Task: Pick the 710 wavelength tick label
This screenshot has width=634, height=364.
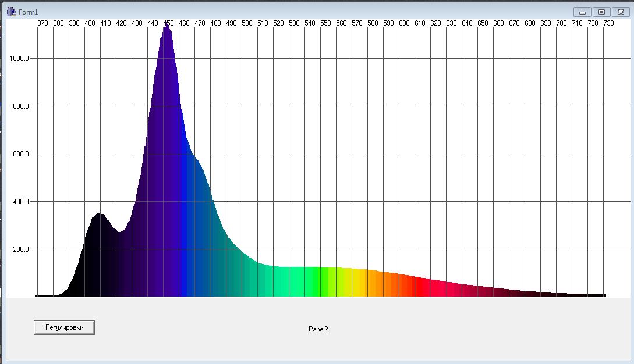Action: click(x=578, y=23)
